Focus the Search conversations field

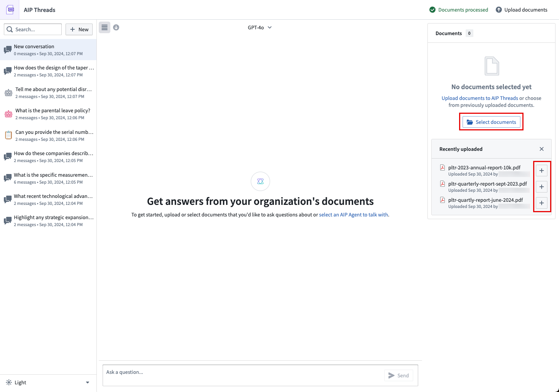coord(33,29)
